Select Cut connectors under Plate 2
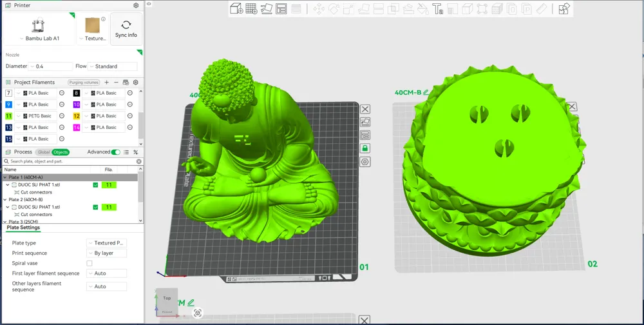Image resolution: width=644 pixels, height=325 pixels. click(x=36, y=214)
